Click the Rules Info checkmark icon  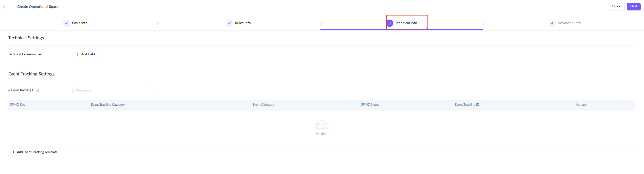pos(229,23)
